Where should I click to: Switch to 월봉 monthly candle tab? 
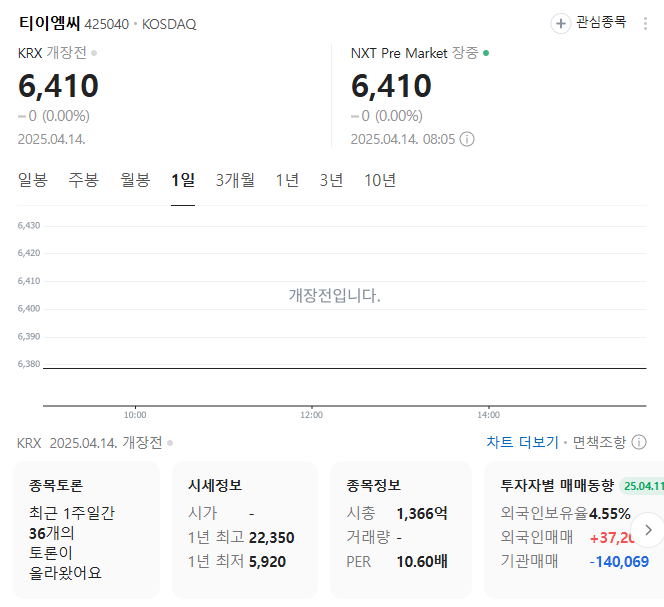tap(136, 180)
